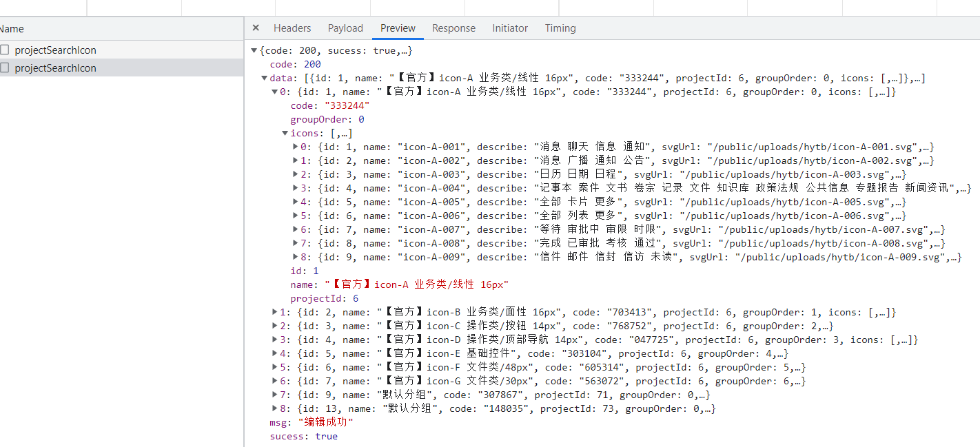Switch to the Timing tab
980x447 pixels.
coord(560,28)
